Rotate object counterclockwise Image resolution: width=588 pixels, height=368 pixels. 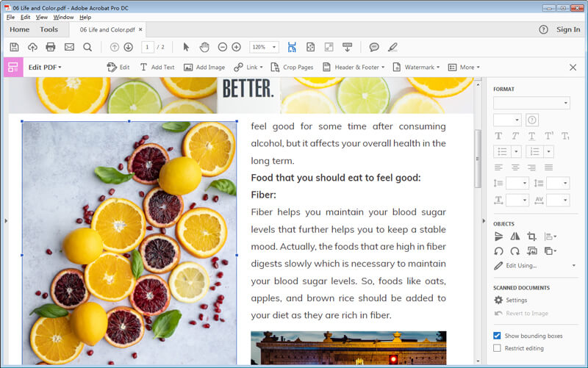pyautogui.click(x=498, y=251)
